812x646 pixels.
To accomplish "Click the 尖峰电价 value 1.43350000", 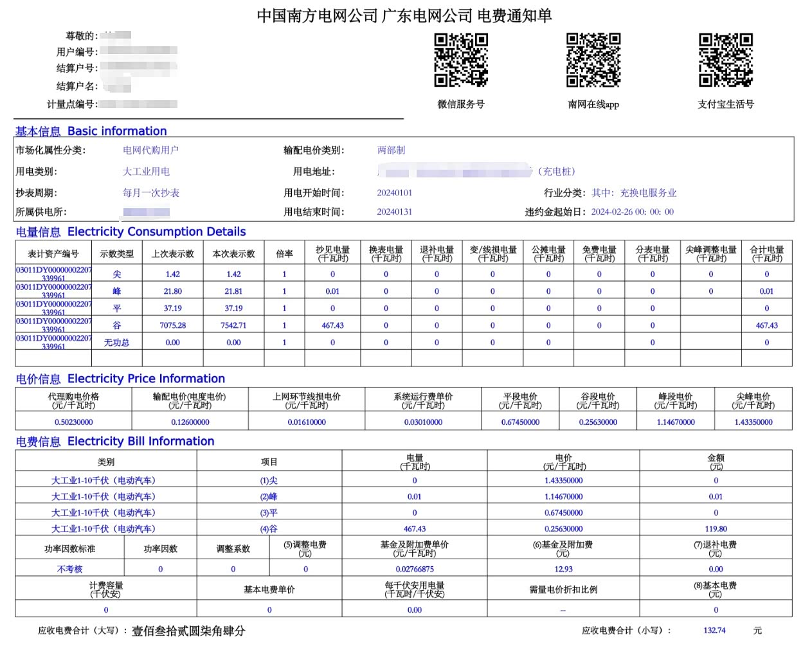I will (753, 422).
